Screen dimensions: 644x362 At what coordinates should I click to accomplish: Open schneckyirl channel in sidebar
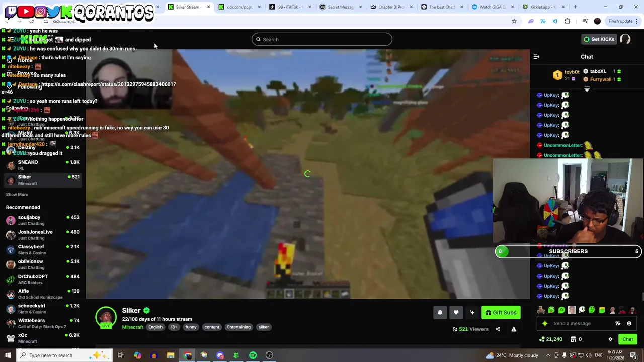point(43,309)
